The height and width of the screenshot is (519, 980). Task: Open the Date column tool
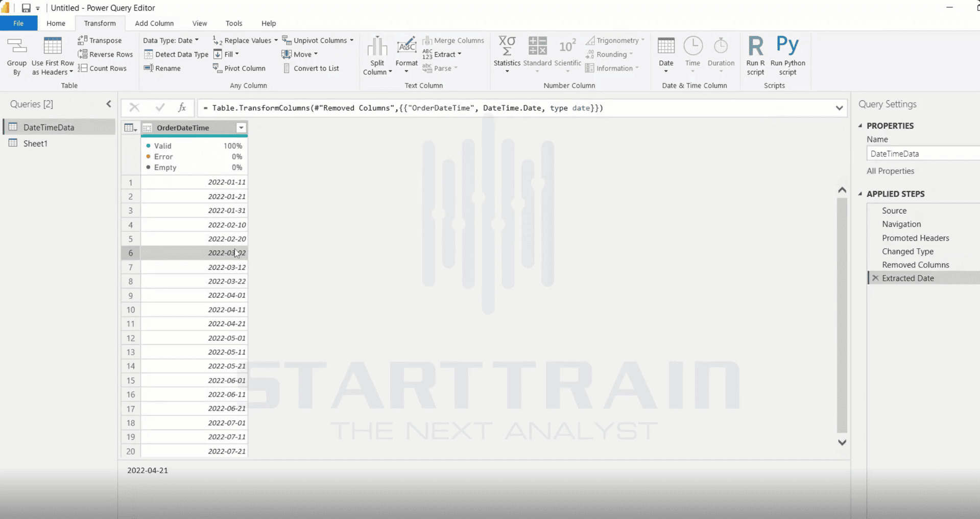coord(666,55)
